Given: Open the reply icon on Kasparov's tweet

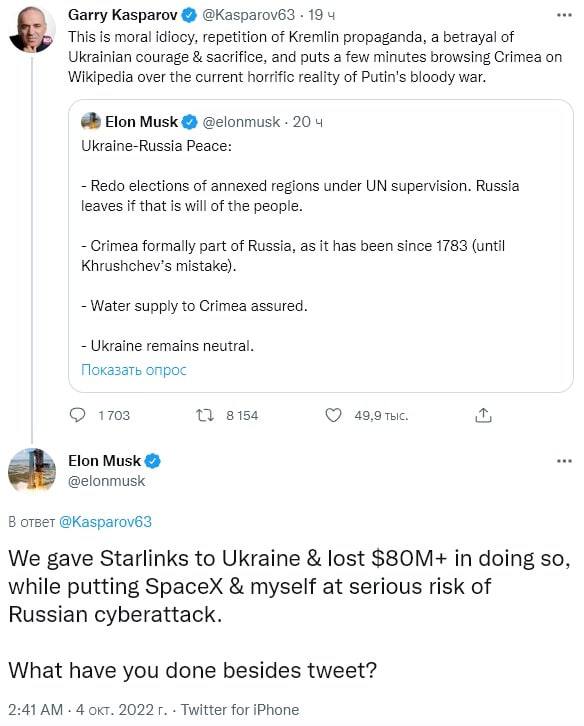Looking at the screenshot, I should tap(77, 415).
